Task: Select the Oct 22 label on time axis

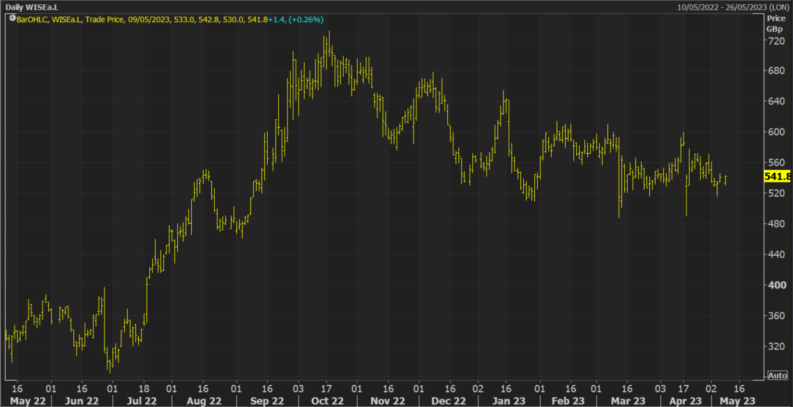Action: [328, 400]
